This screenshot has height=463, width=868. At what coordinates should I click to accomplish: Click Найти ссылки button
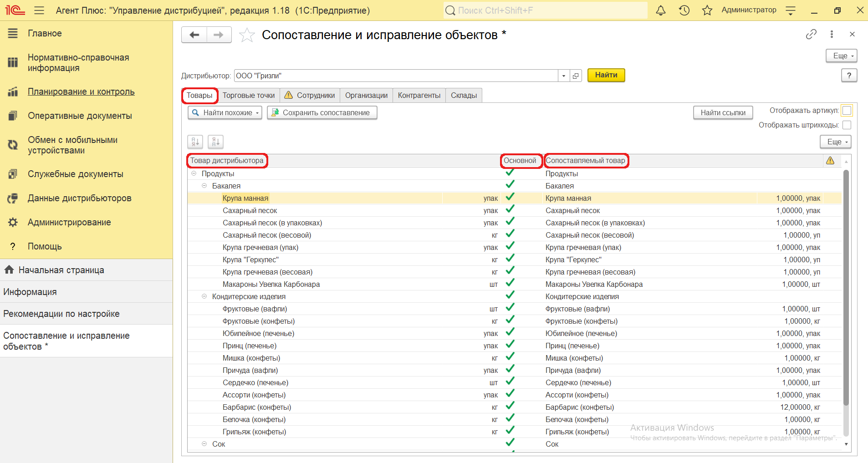[723, 112]
